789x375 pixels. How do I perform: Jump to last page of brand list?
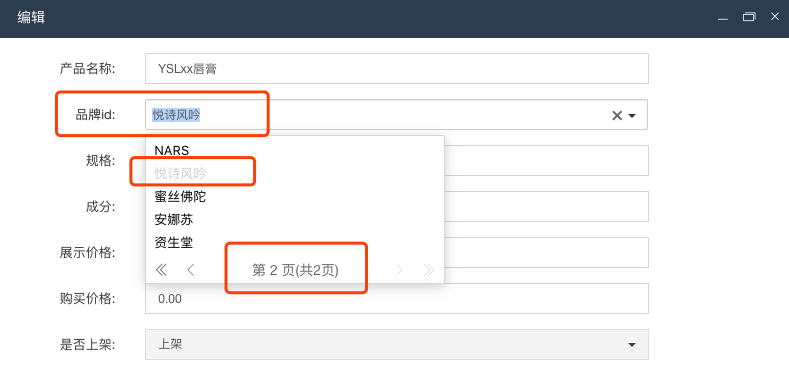pyautogui.click(x=429, y=270)
